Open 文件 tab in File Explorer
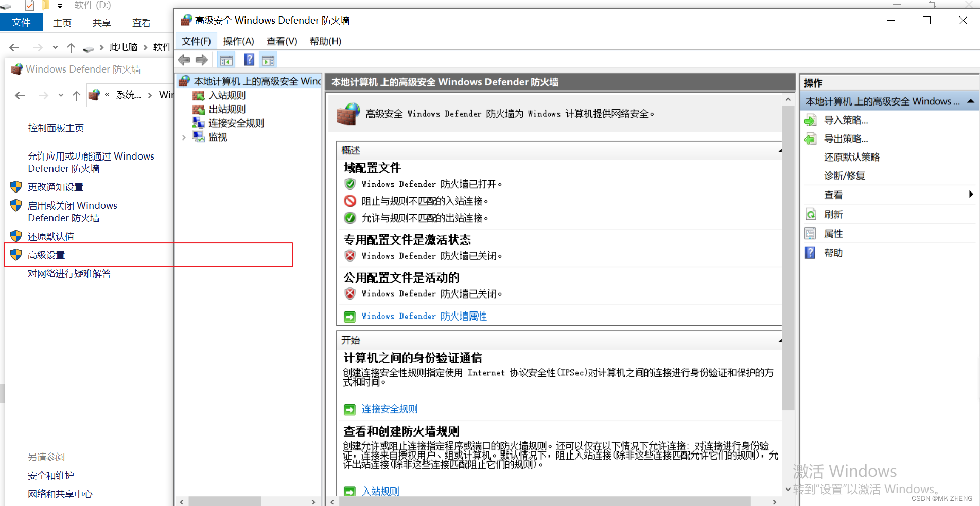980x506 pixels. coord(21,23)
